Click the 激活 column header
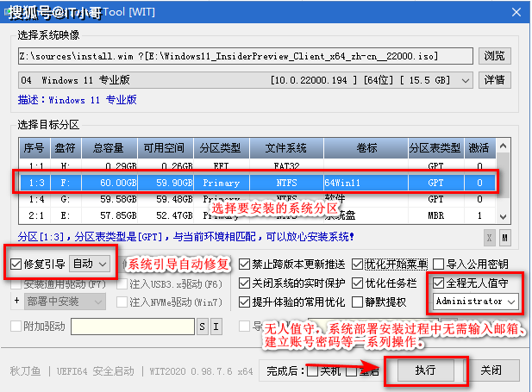 [x=480, y=148]
